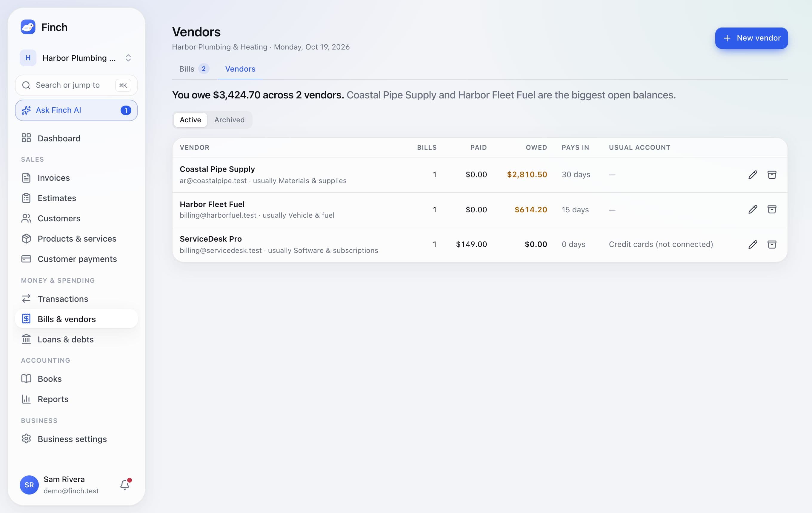This screenshot has height=513, width=812.
Task: Click the ⌘K shortcut badge
Action: point(123,85)
